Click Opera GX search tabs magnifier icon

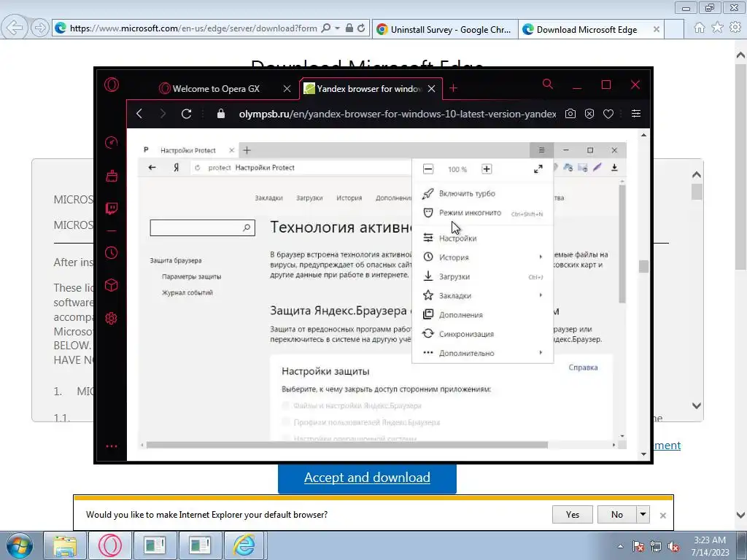pos(548,85)
